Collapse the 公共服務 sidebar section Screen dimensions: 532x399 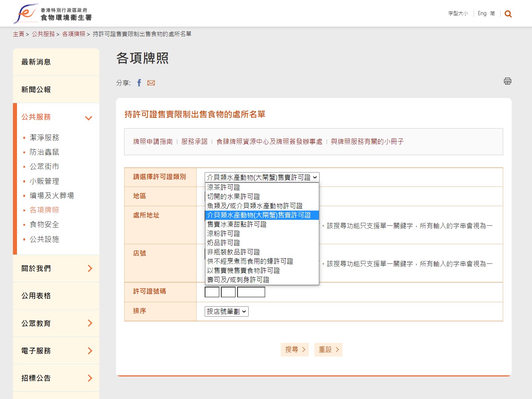click(x=88, y=118)
